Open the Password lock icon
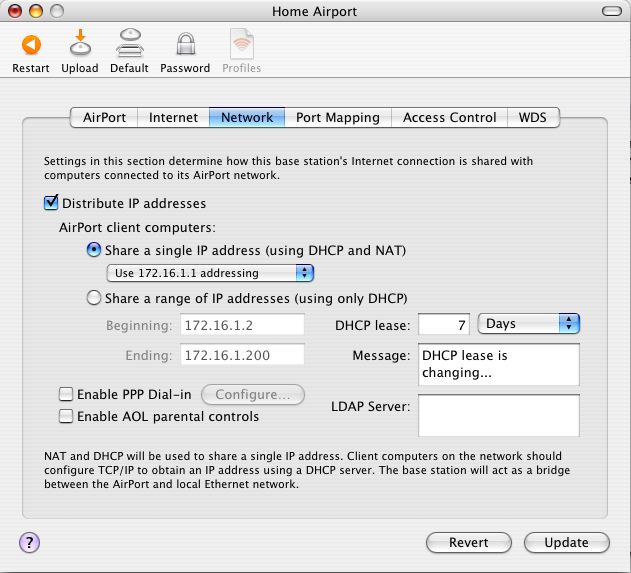 pos(186,43)
